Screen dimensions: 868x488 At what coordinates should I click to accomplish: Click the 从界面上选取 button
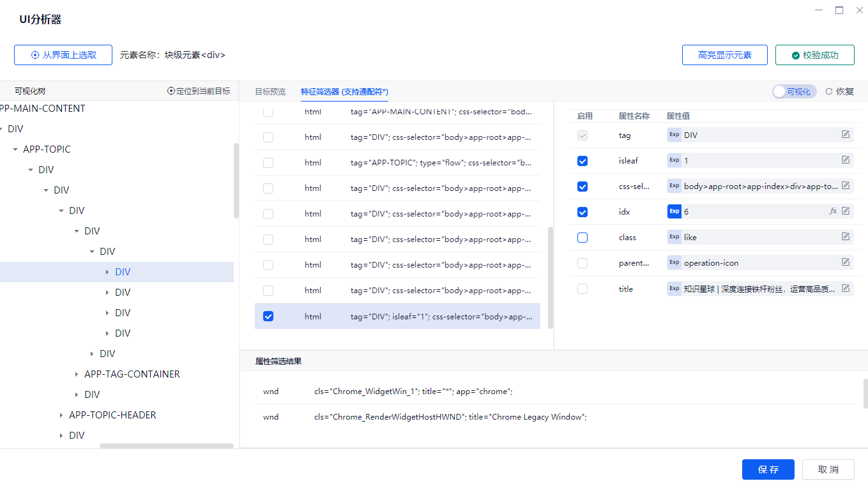63,55
